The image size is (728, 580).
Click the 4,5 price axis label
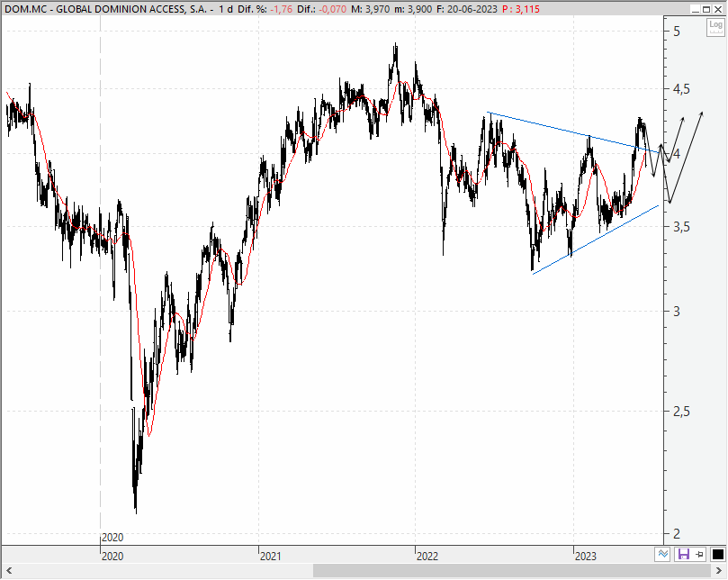pyautogui.click(x=681, y=89)
